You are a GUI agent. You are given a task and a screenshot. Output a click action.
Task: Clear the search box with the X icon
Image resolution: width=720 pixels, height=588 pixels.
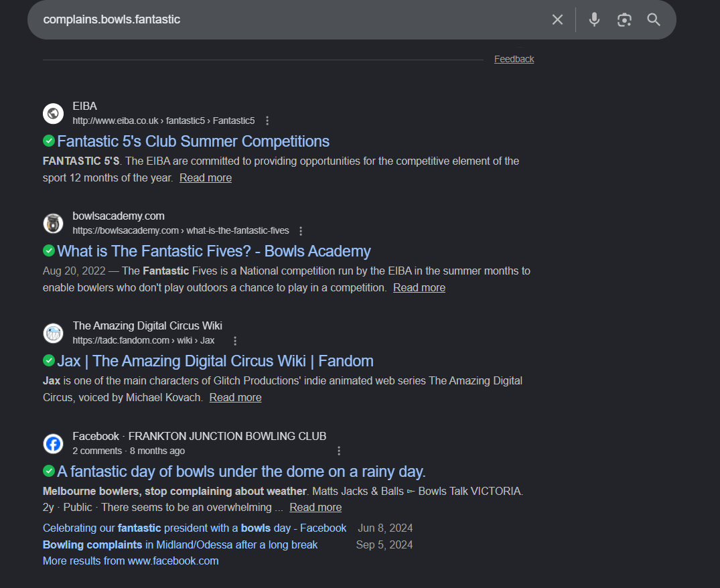(x=557, y=19)
